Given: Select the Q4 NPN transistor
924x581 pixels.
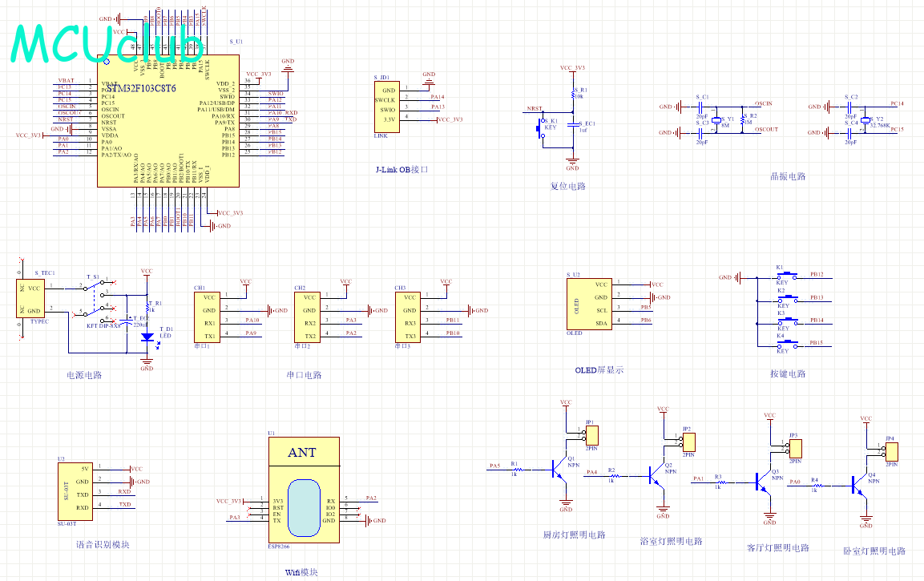Looking at the screenshot, I should tap(859, 485).
